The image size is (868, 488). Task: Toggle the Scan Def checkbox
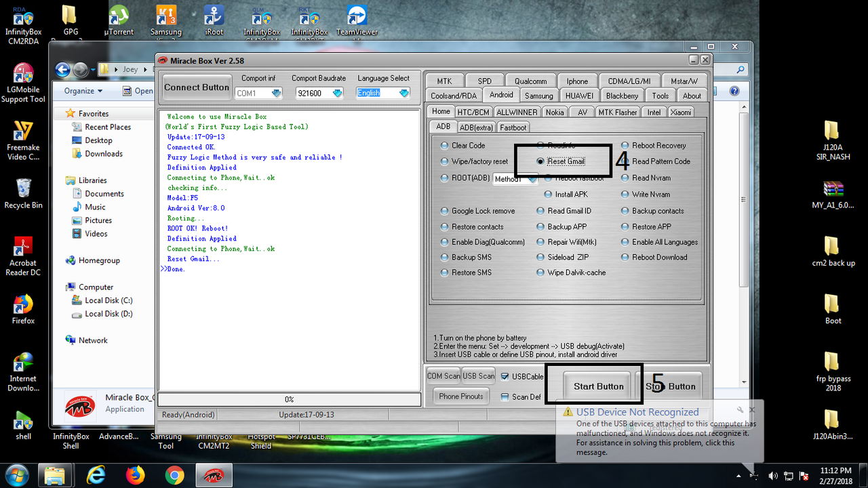505,396
